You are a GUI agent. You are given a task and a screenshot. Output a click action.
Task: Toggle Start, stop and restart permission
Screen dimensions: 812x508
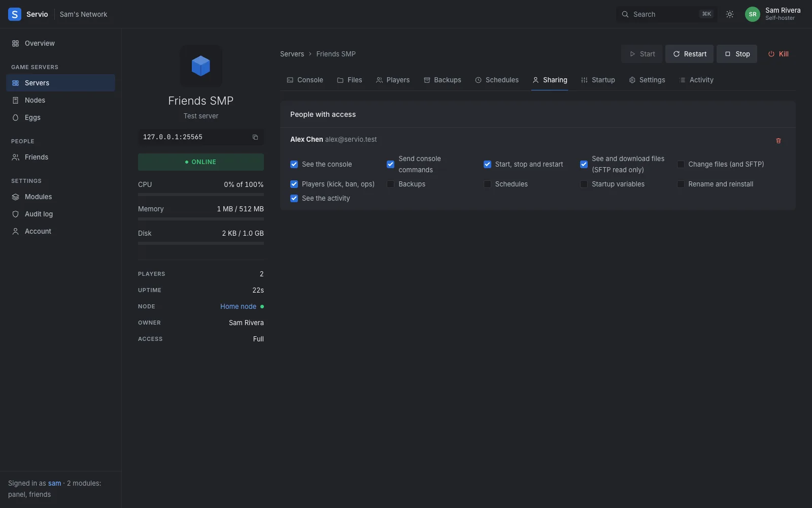(487, 164)
